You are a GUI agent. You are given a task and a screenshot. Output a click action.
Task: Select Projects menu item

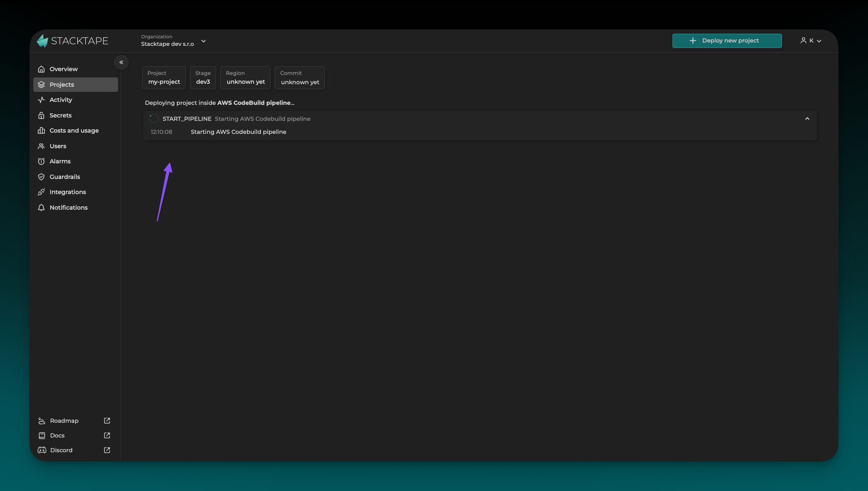(x=75, y=85)
